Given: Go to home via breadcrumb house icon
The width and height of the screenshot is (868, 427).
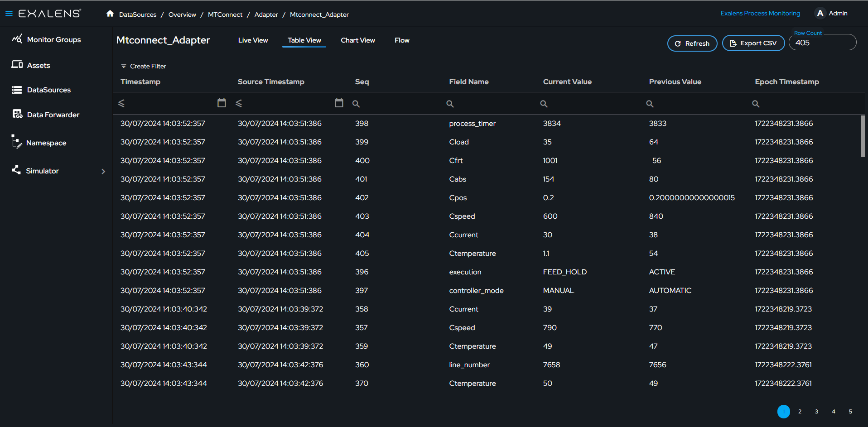Looking at the screenshot, I should (110, 14).
